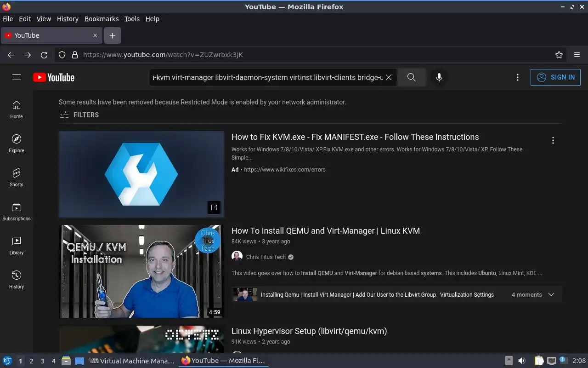Open 'Linux Hypervisor Setup (libvirt/qemu/kvm)' title
588x368 pixels.
pos(309,331)
